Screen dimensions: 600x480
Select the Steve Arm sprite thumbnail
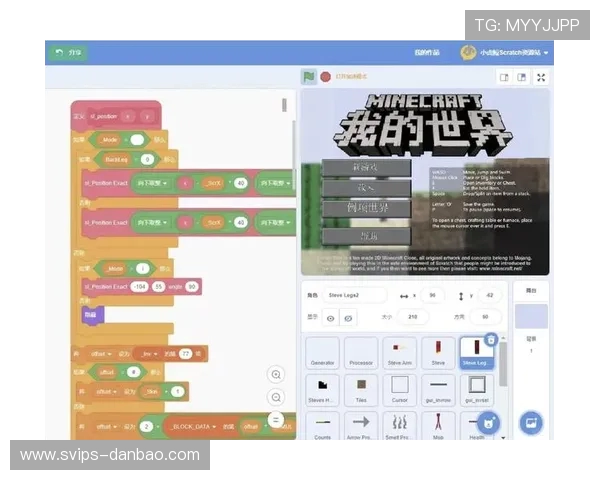click(399, 353)
